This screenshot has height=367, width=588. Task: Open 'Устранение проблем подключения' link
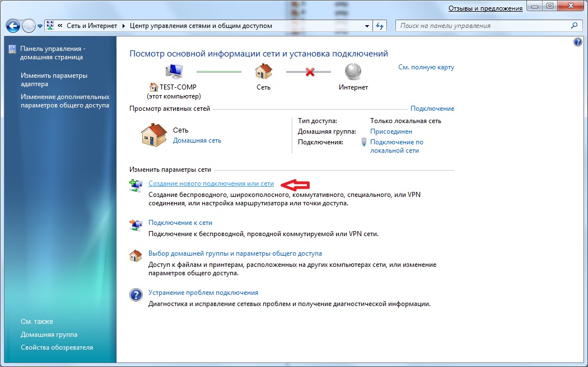203,293
